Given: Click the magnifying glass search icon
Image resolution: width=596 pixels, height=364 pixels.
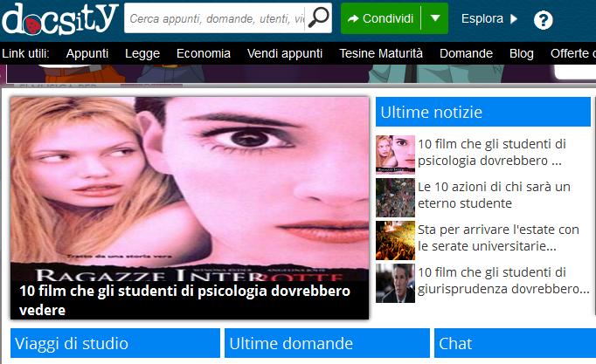Looking at the screenshot, I should tap(320, 17).
